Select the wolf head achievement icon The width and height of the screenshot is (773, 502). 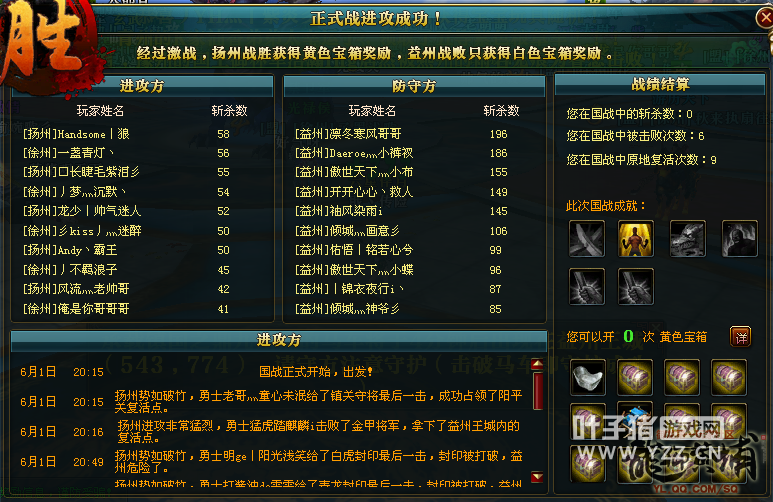(x=688, y=239)
